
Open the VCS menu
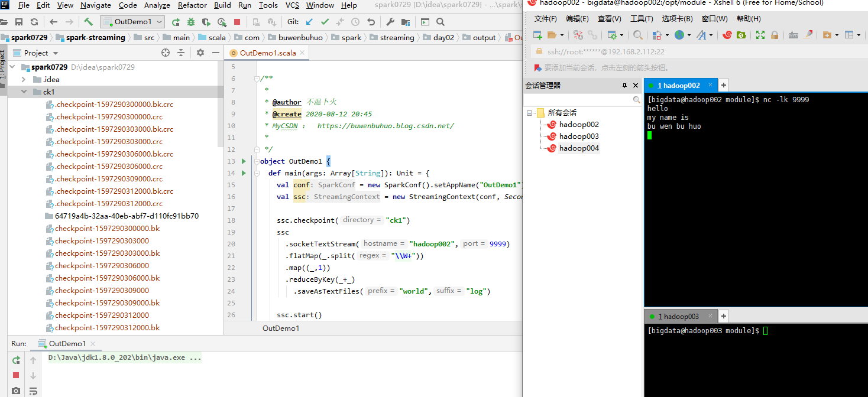pyautogui.click(x=292, y=5)
